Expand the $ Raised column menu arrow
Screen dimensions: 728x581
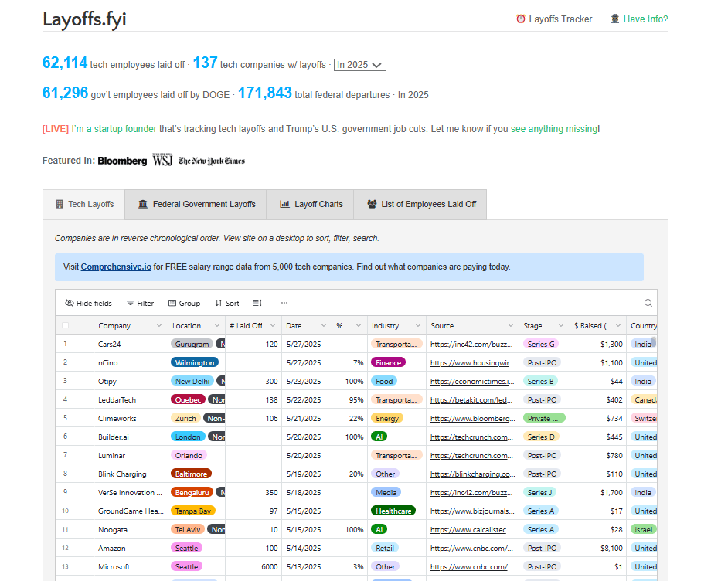[618, 325]
